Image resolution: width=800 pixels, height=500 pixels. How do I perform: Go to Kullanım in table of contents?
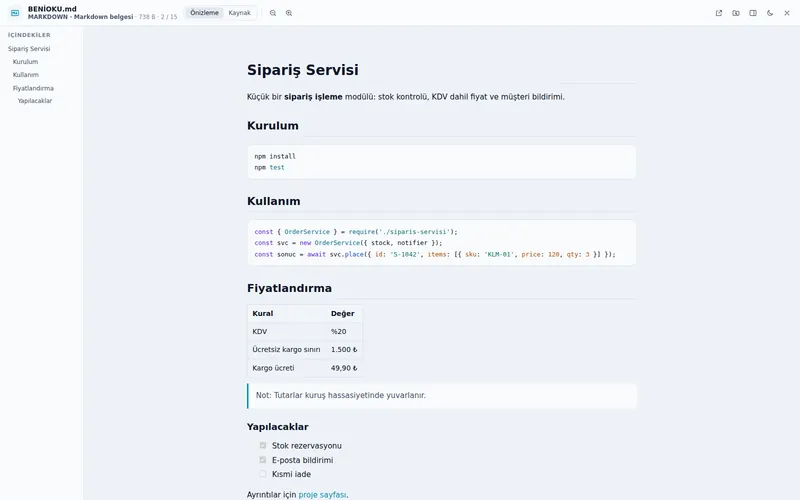26,74
